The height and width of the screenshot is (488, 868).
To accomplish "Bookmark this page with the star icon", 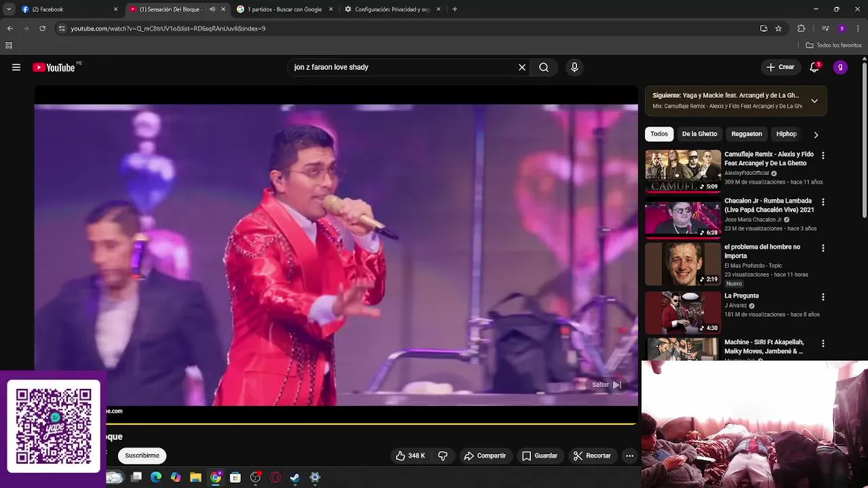I will (778, 28).
